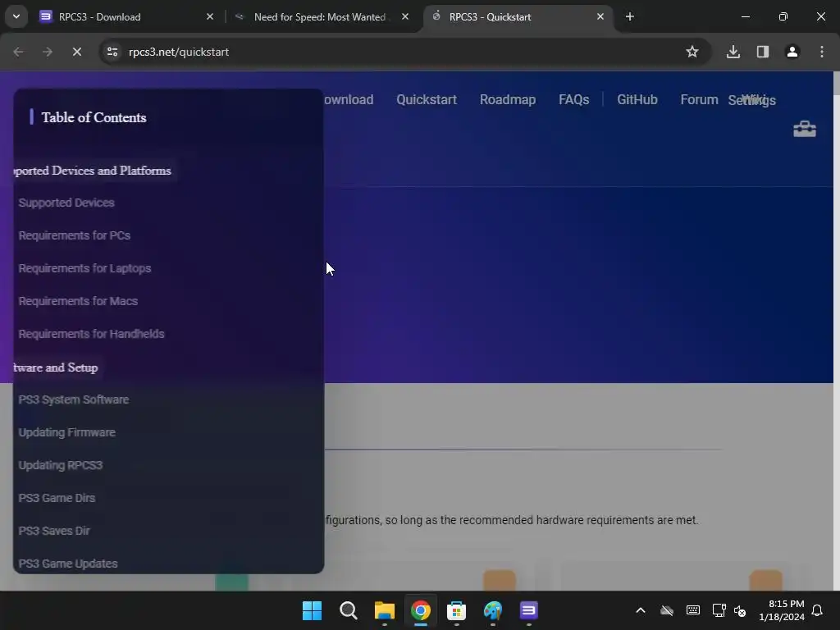
Task: Go to PS3 Saves Dir entry
Action: point(54,531)
